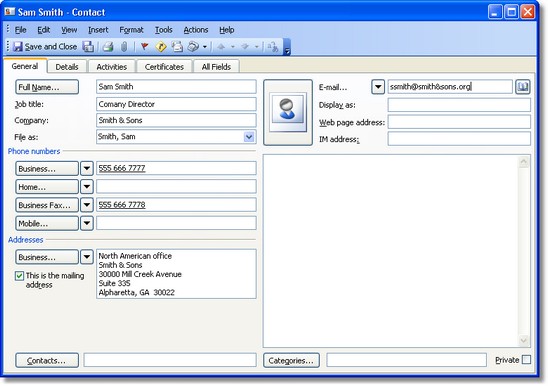Open dropdown arrow next to Business Fax
Image resolution: width=548 pixels, height=386 pixels.
pos(87,205)
